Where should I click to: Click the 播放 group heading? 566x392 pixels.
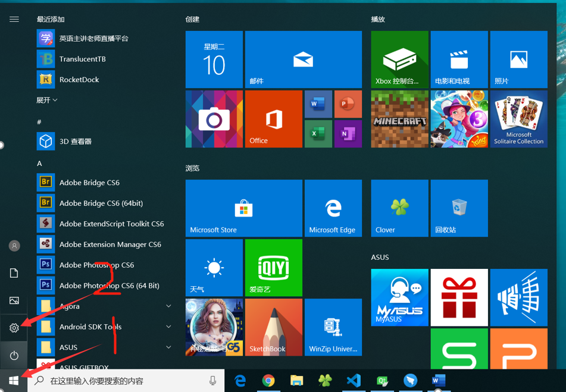[x=378, y=19]
